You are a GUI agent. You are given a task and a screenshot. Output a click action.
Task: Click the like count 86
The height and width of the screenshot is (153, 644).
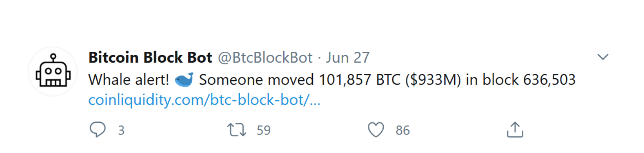pyautogui.click(x=402, y=130)
